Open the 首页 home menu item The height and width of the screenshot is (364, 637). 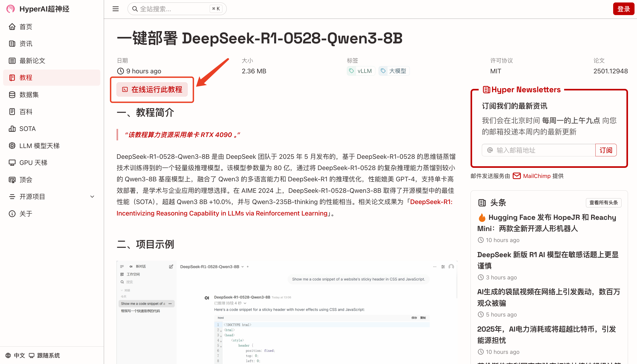point(52,27)
